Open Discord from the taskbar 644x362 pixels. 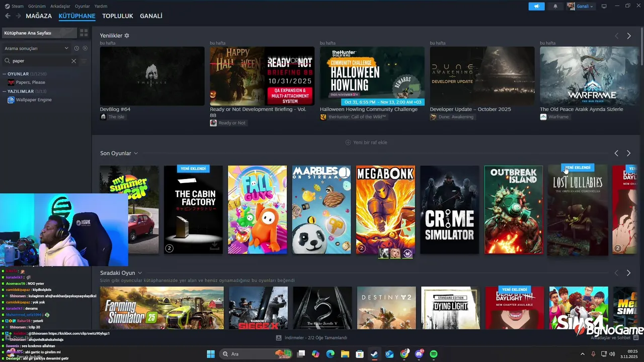419,354
